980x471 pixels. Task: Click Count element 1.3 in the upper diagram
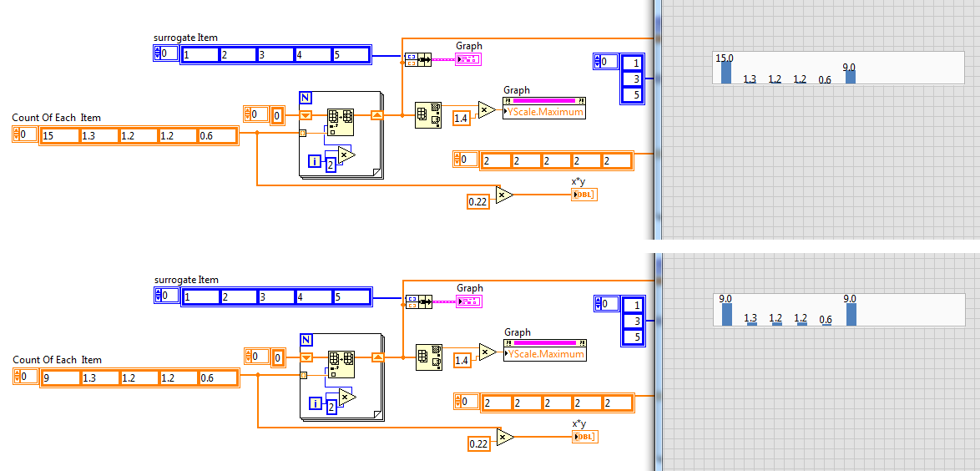[99, 136]
